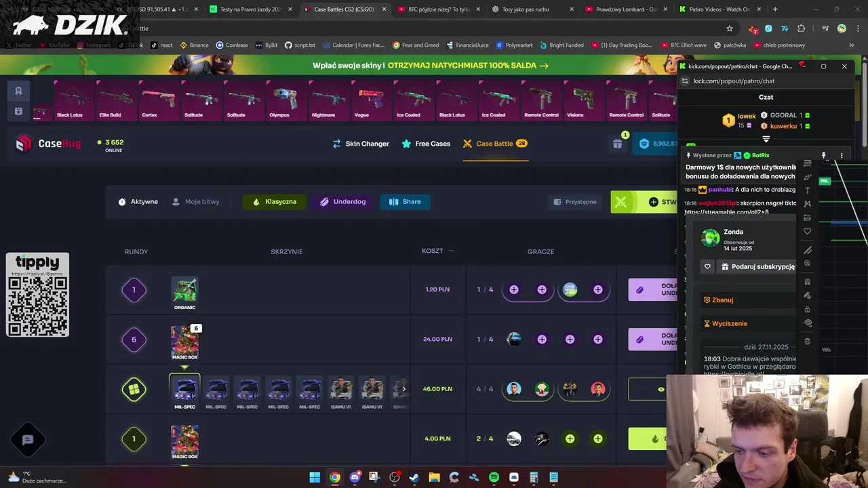Switch to Testy na Prawo Jazdy tab

(250, 9)
